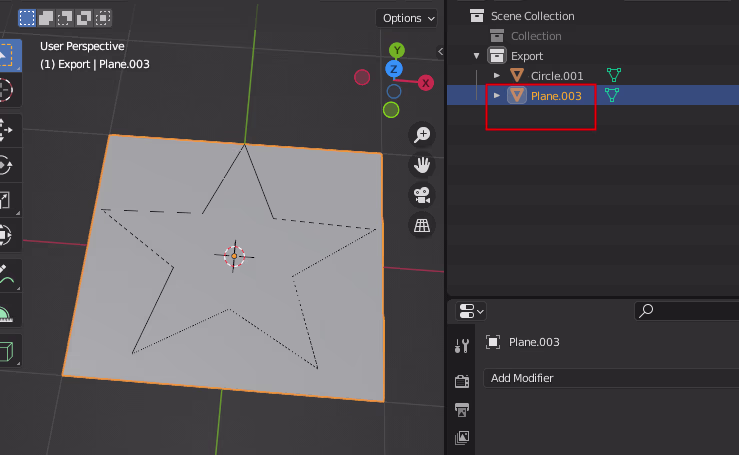
Task: Click the Z axis on navigation gizmo
Action: (394, 69)
